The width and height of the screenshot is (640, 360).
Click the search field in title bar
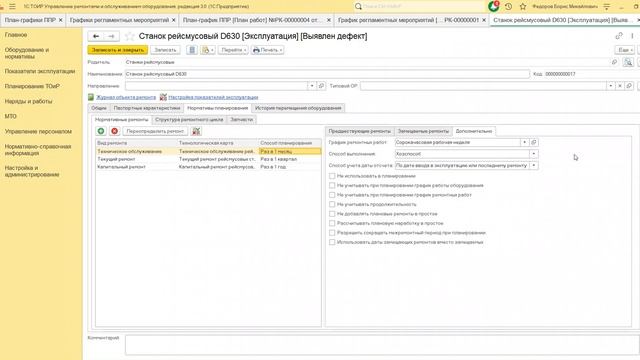419,7
